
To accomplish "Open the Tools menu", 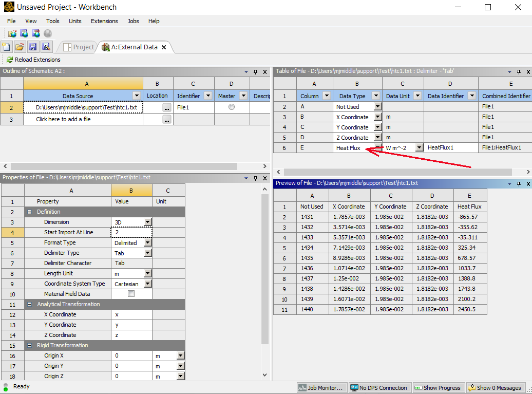I will [52, 21].
